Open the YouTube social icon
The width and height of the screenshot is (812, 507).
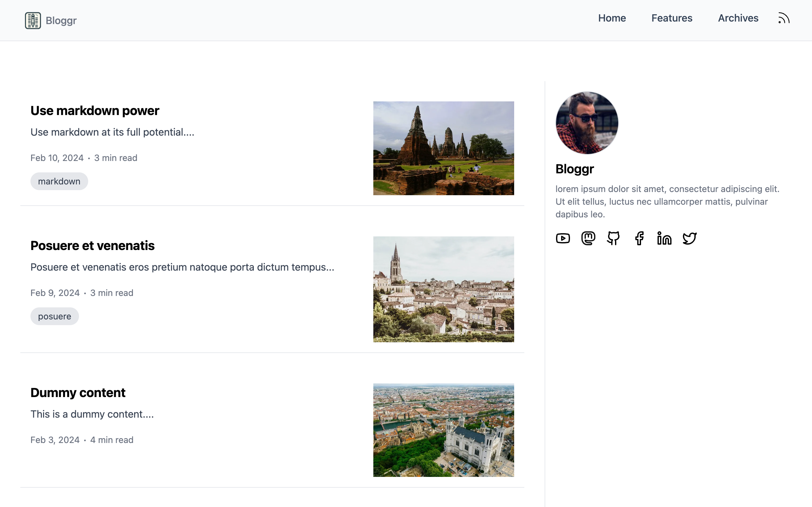[563, 238]
